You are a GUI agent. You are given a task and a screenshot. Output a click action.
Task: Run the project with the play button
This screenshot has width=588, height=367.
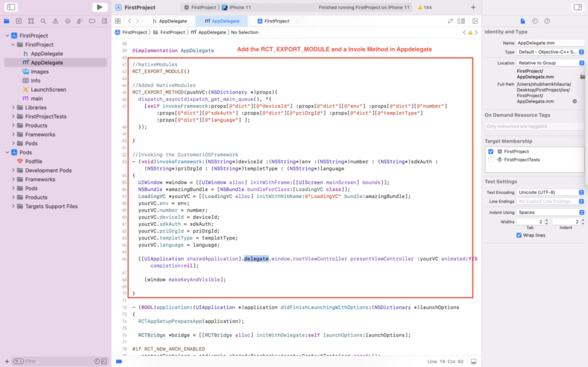point(99,7)
